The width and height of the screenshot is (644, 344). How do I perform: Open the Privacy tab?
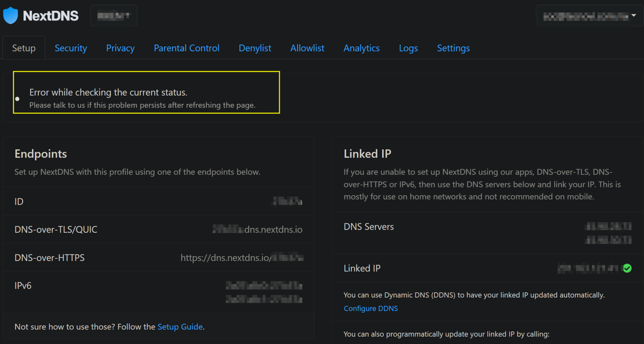tap(120, 48)
